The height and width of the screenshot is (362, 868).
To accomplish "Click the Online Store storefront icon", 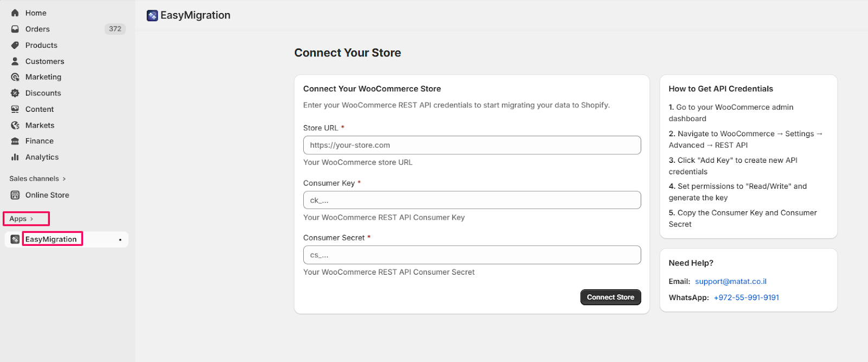I will click(15, 195).
